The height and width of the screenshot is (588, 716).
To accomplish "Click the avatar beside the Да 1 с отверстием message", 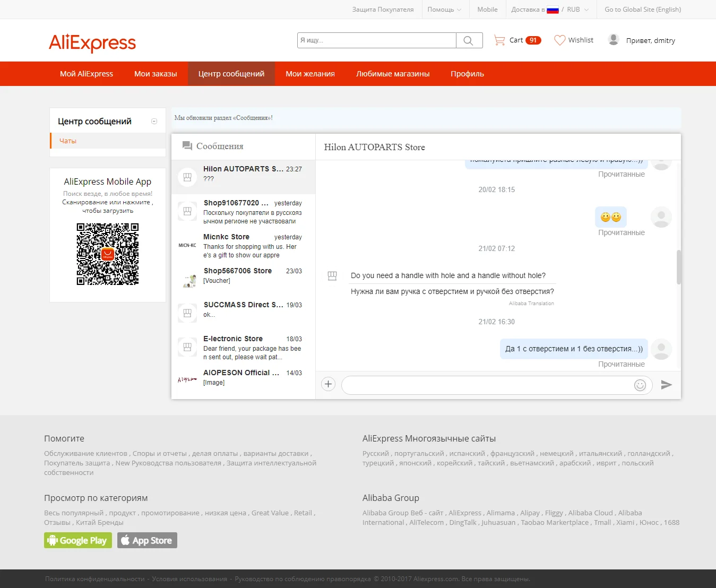I will 661,349.
